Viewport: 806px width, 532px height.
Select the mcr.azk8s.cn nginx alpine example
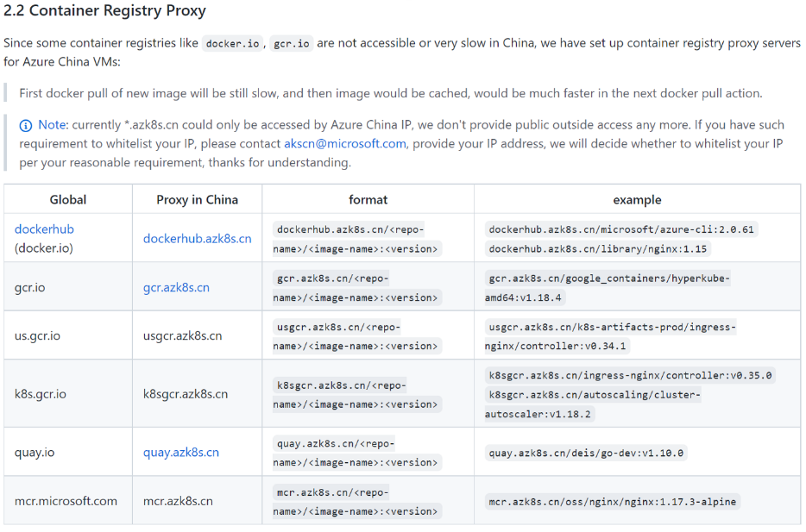click(613, 502)
